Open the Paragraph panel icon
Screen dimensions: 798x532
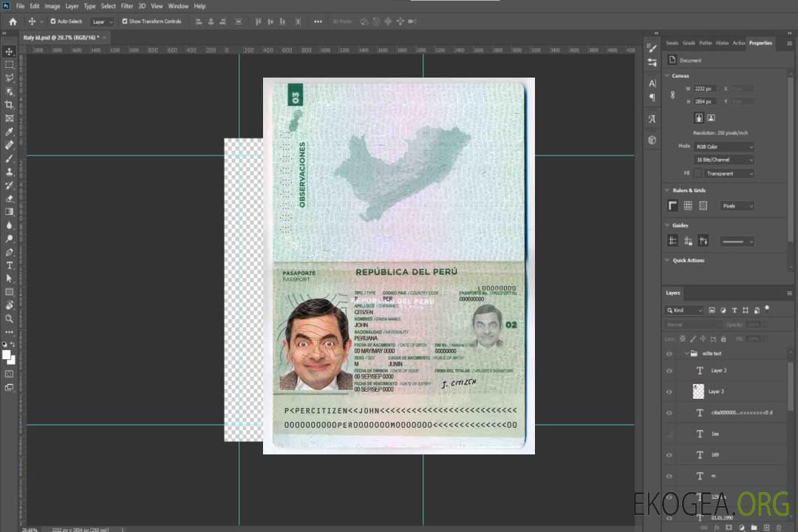pos(652,98)
